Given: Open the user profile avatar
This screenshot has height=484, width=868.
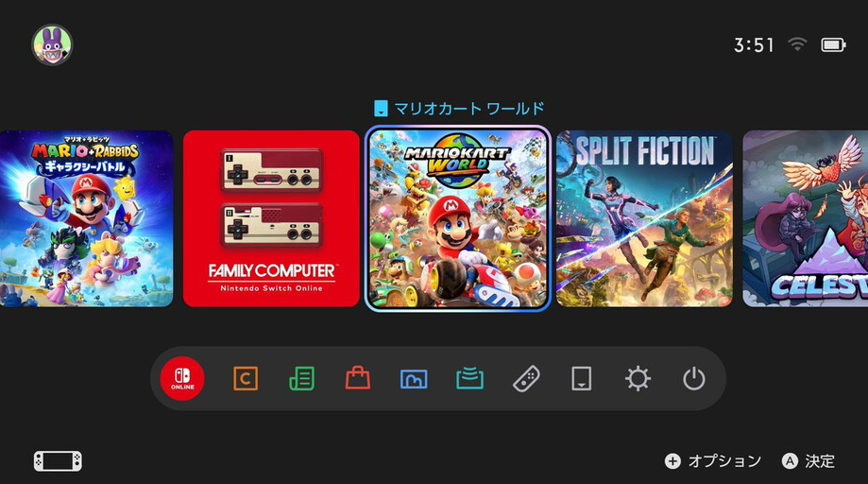Looking at the screenshot, I should (x=52, y=44).
